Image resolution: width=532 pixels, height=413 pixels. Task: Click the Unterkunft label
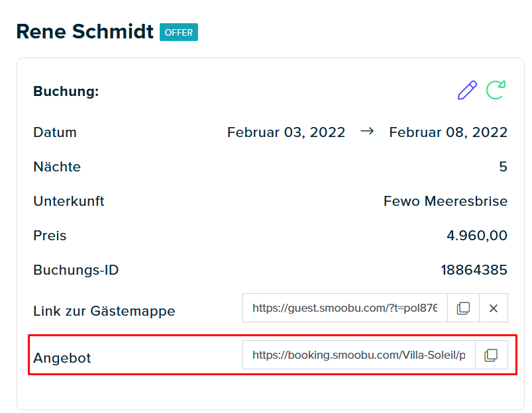point(68,201)
